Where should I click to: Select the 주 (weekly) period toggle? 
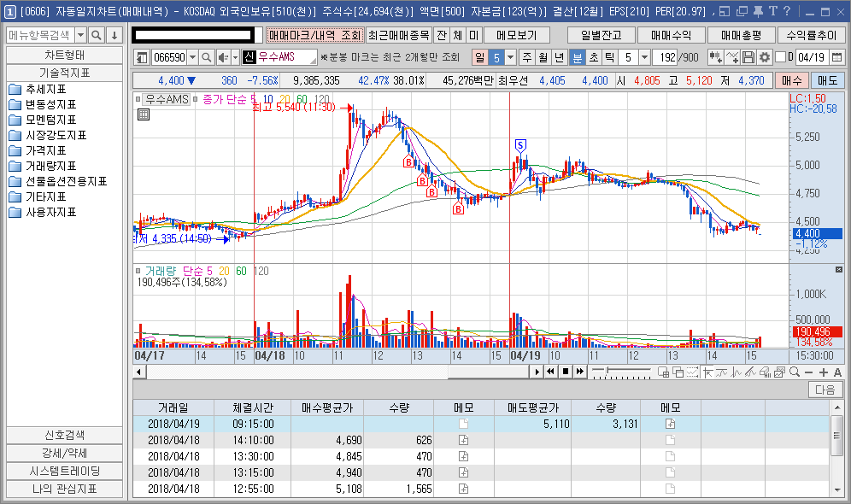(x=527, y=57)
